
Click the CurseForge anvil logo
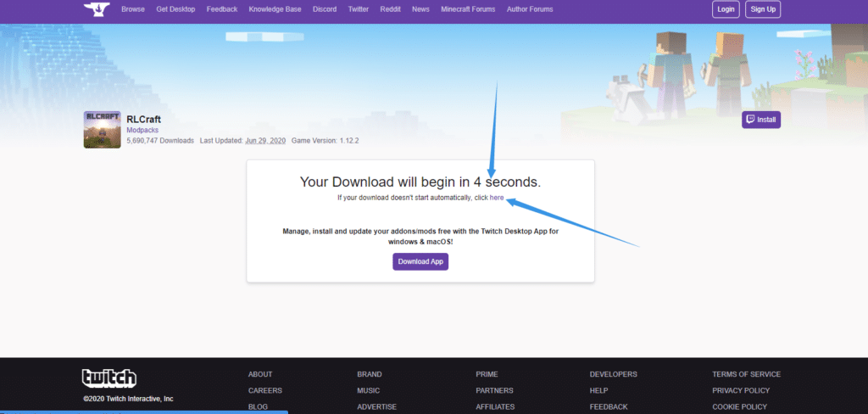point(97,9)
